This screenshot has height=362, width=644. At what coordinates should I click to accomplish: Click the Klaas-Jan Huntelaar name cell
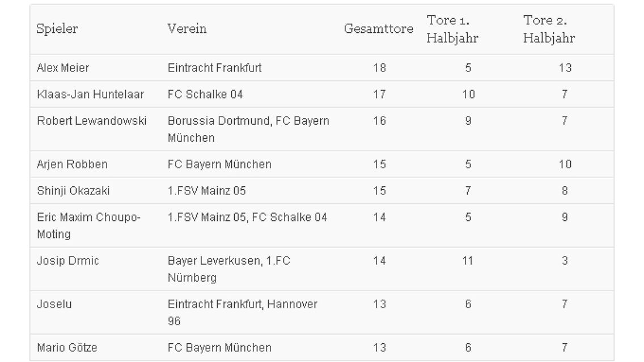[x=90, y=95]
